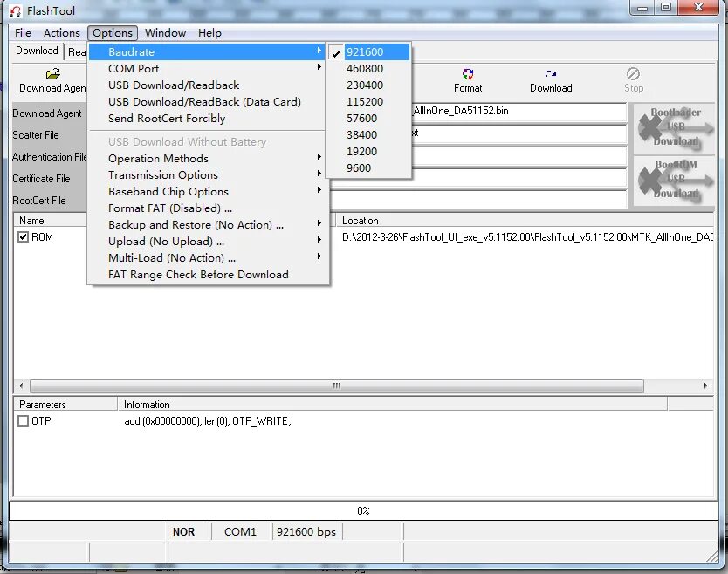
Task: Close the Options menu in the menu bar
Action: tap(113, 33)
